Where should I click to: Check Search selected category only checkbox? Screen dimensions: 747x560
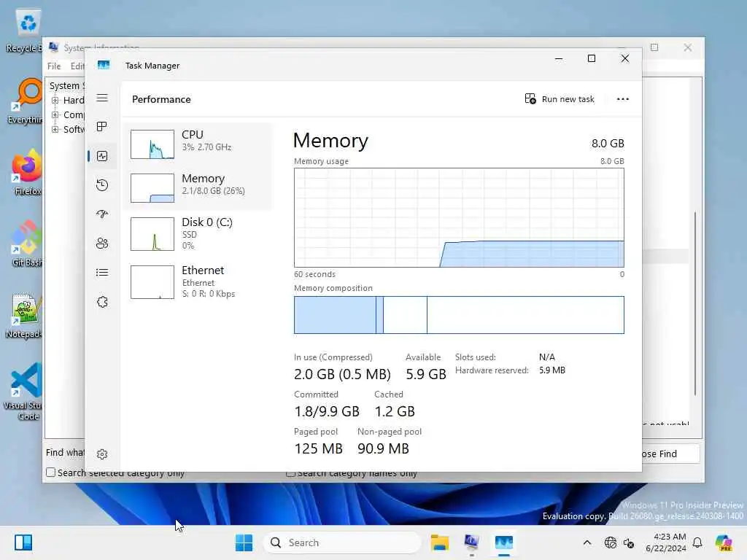point(50,472)
